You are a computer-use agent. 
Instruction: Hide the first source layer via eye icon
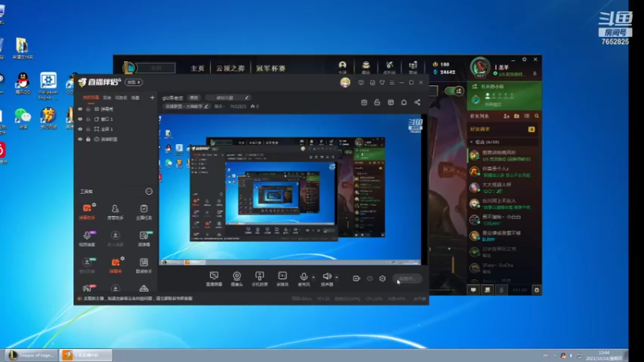tap(80, 109)
